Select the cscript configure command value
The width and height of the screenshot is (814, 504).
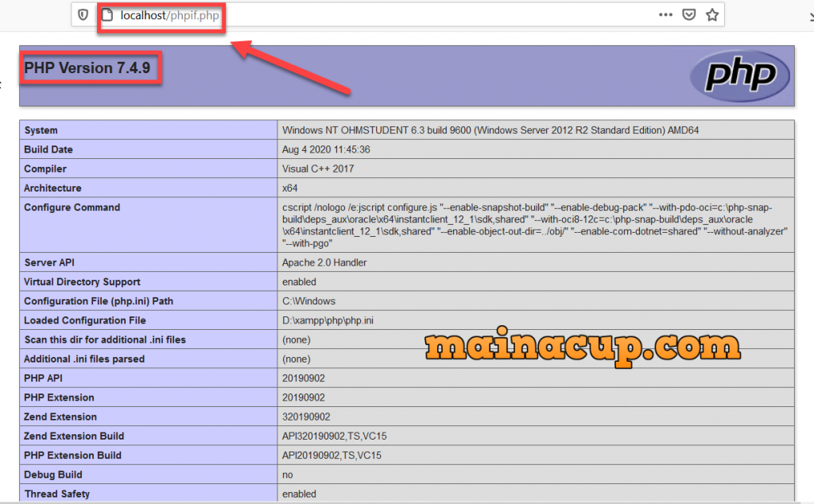click(535, 225)
